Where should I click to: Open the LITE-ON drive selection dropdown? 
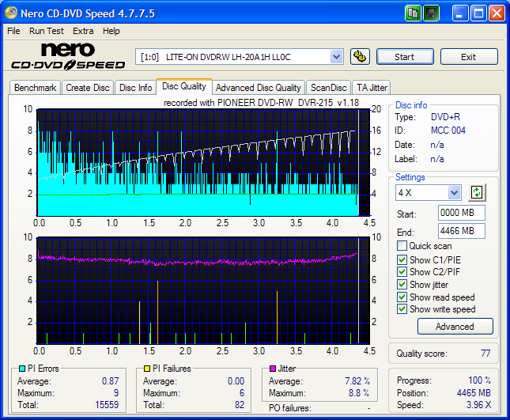click(336, 56)
